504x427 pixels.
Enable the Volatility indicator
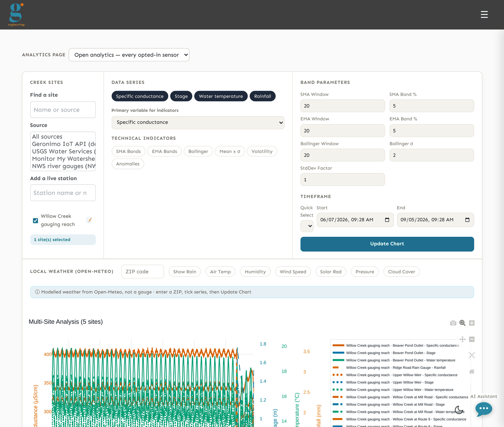point(262,151)
